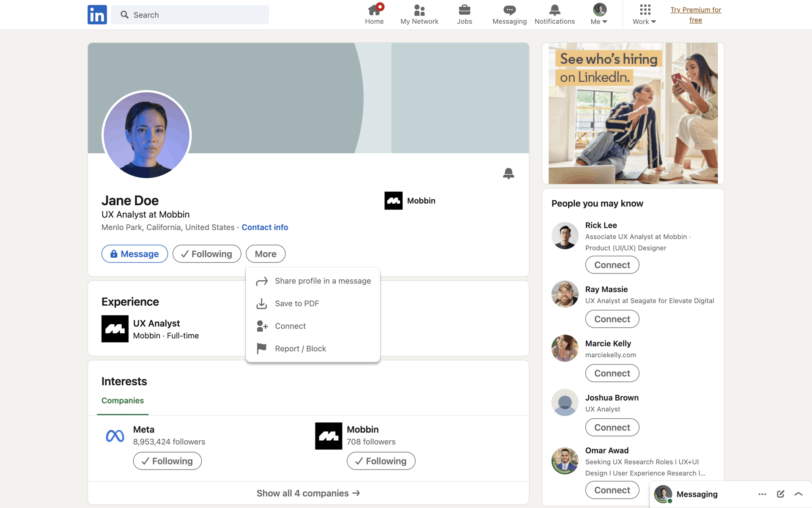Toggle Following for Jane Doe
Screen dimensions: 812x508
207,254
